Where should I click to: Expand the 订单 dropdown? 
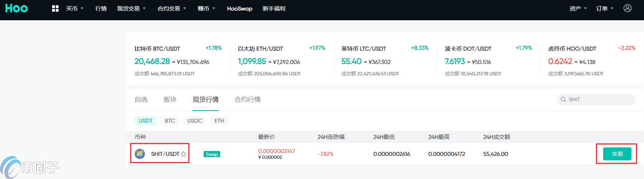605,9
